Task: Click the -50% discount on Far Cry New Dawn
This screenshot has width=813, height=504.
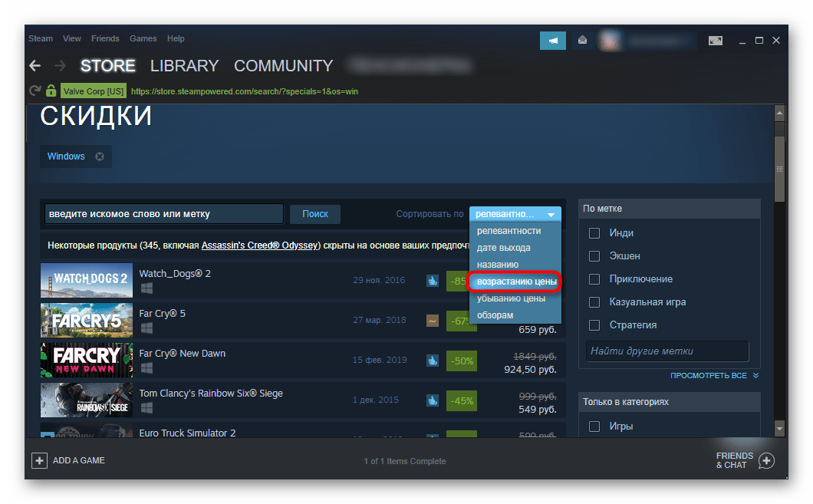Action: [462, 361]
